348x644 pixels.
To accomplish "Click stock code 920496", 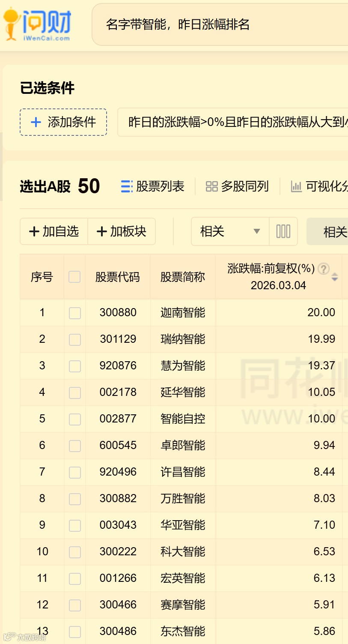I will click(x=118, y=472).
